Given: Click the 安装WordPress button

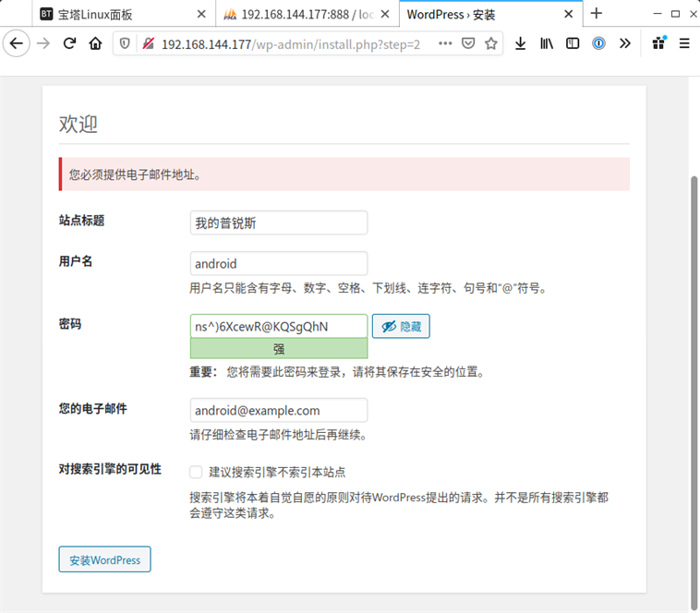Looking at the screenshot, I should pos(104,559).
